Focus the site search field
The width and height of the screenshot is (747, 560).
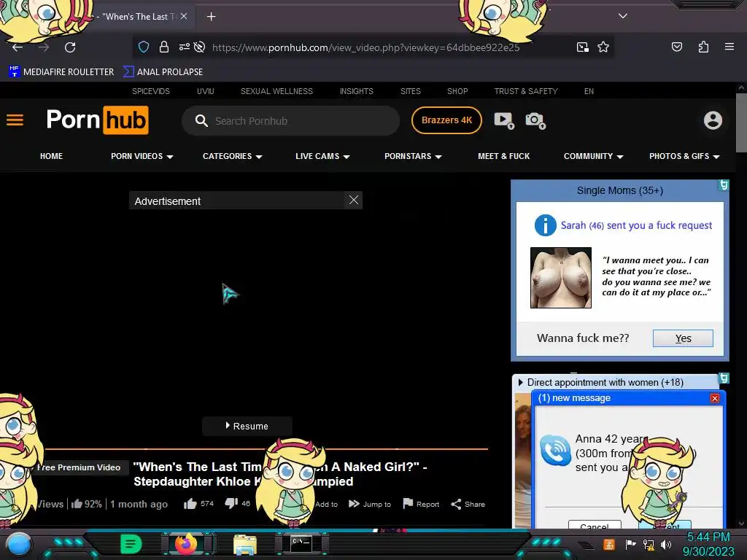(290, 121)
